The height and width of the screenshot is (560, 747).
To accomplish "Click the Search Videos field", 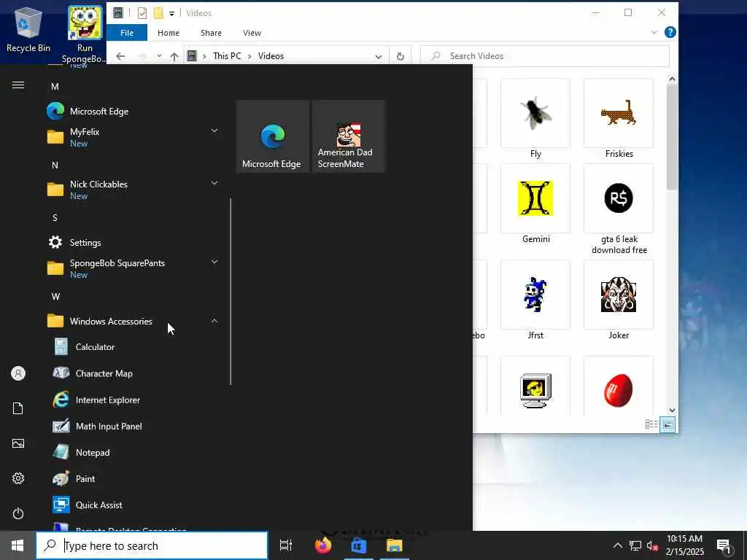I will [545, 56].
